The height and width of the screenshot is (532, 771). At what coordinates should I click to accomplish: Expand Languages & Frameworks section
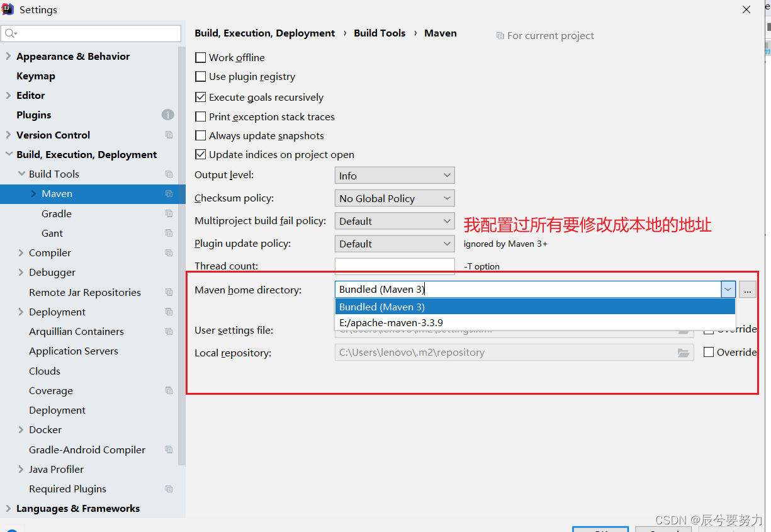click(x=8, y=508)
